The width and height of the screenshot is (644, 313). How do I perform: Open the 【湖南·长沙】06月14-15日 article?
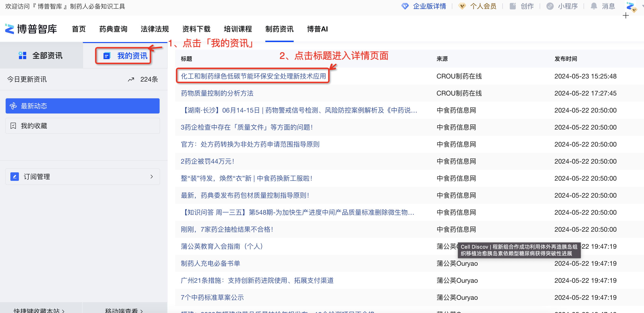[x=299, y=110]
